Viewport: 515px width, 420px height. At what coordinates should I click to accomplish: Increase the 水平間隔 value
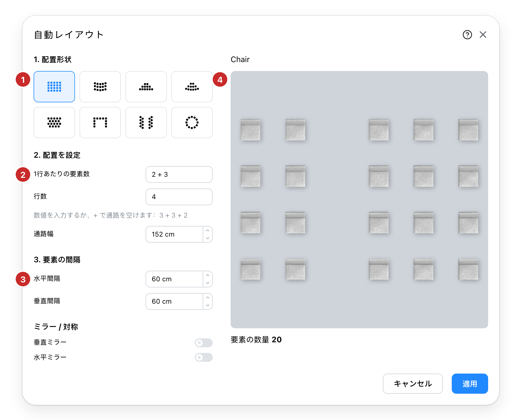pos(208,275)
